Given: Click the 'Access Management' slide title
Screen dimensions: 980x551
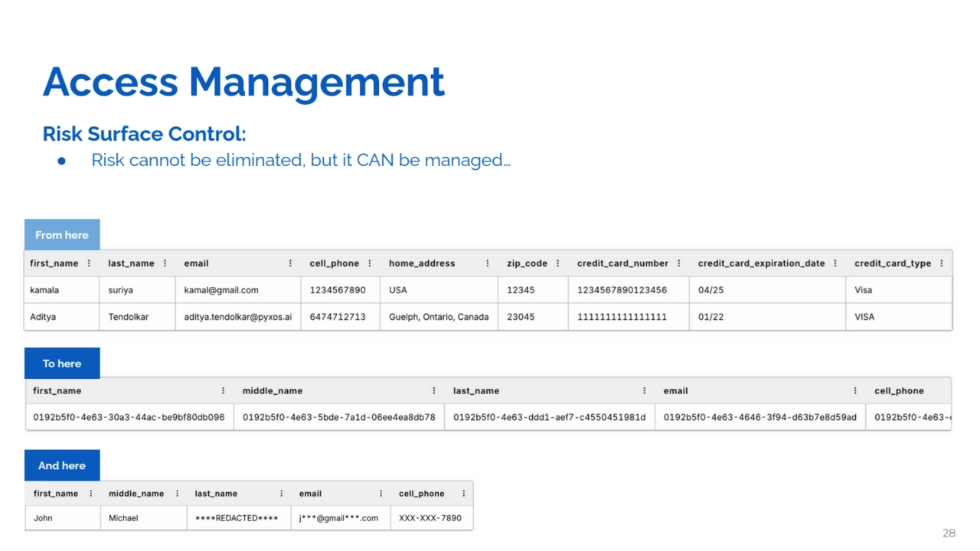Looking at the screenshot, I should pos(243,82).
